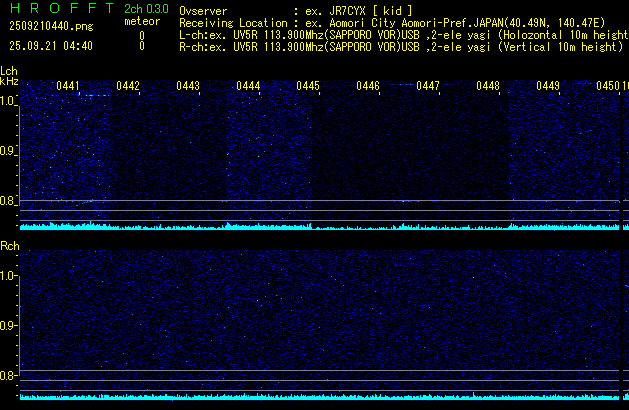Select the 0446 time marker
The width and height of the screenshot is (629, 410).
[x=368, y=87]
